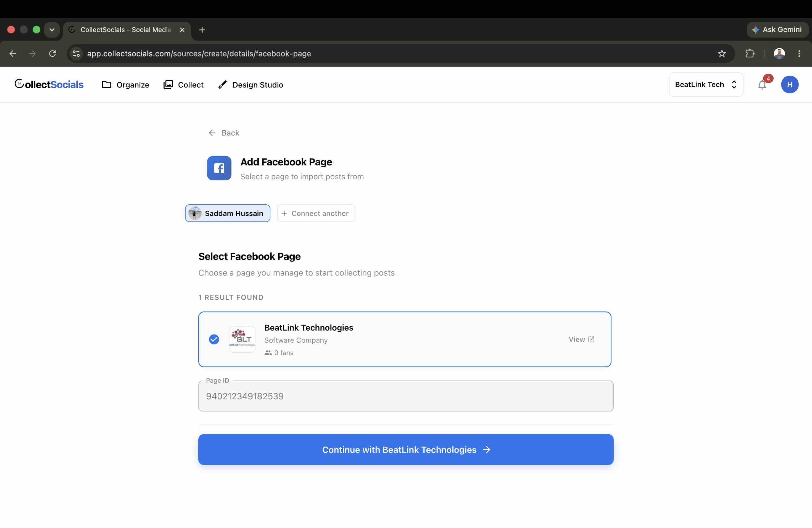Open the Collect section
The image size is (812, 528).
[183, 85]
